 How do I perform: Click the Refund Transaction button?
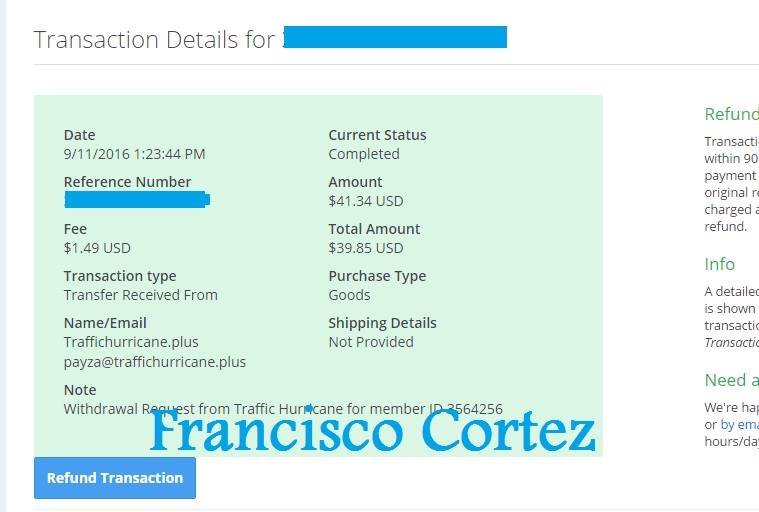(x=115, y=478)
